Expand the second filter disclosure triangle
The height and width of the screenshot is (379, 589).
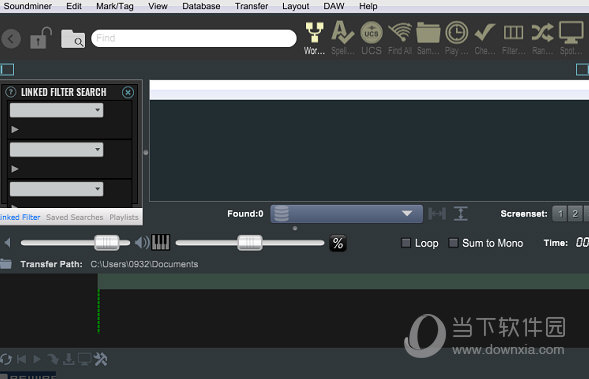click(15, 169)
